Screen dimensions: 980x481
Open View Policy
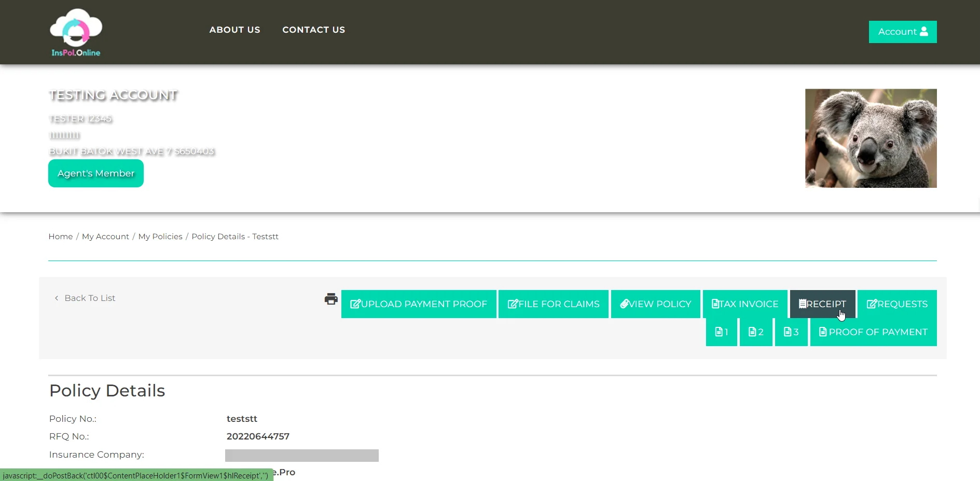coord(656,304)
